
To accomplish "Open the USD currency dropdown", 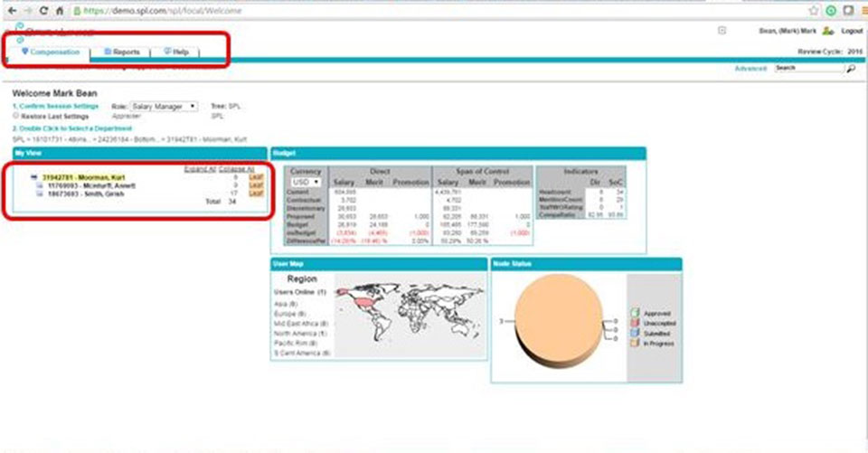I will [307, 182].
